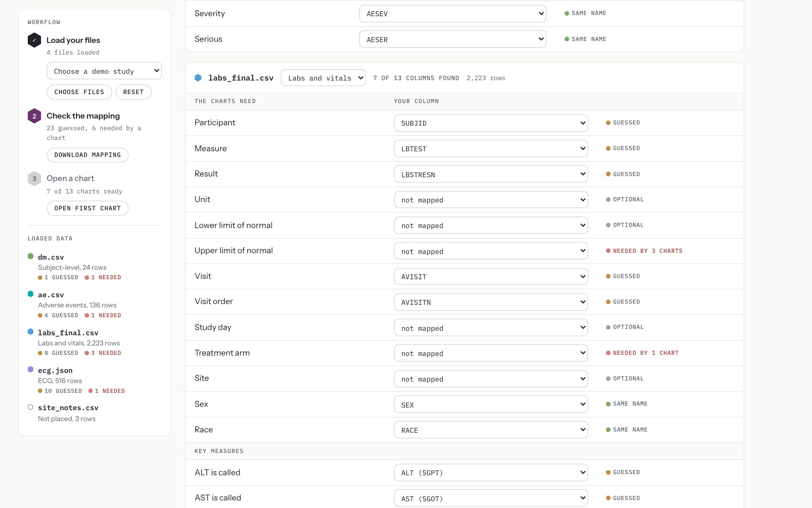Open the Choose a demo study dropdown

point(104,71)
